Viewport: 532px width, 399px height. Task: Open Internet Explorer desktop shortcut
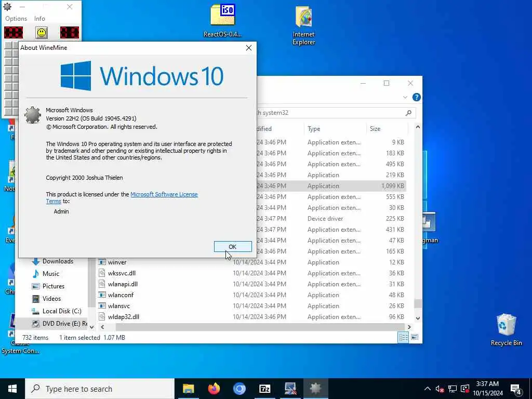click(x=303, y=26)
